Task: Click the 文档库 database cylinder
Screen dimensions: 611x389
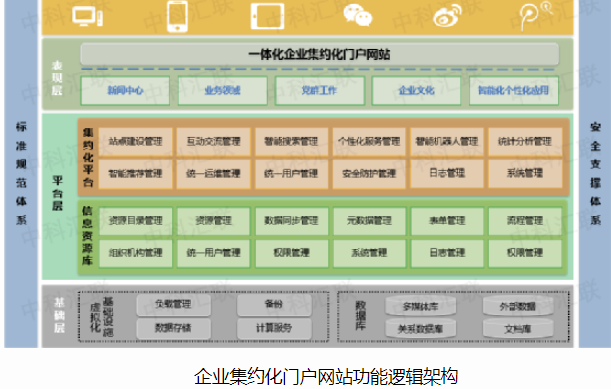Action: click(518, 329)
